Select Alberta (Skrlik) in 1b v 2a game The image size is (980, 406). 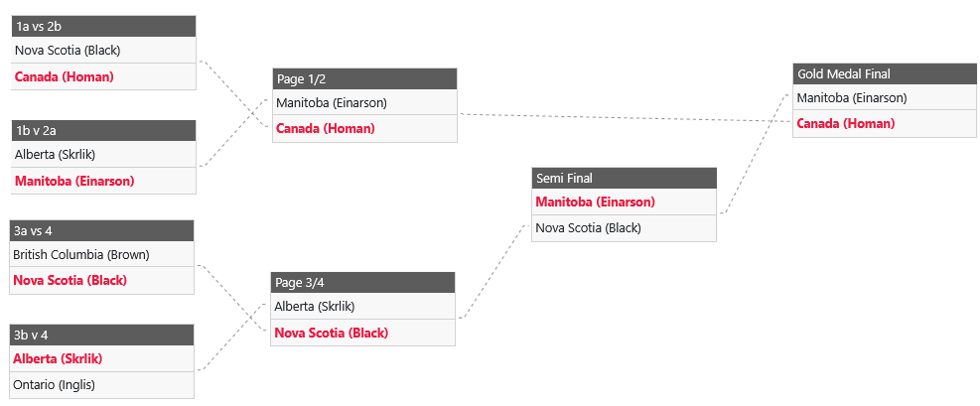pos(56,155)
